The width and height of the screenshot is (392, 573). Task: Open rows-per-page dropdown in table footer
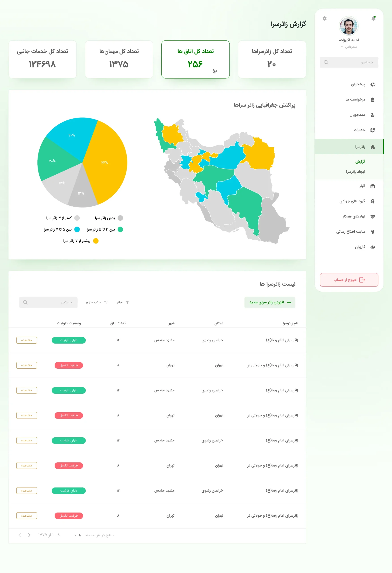click(77, 535)
